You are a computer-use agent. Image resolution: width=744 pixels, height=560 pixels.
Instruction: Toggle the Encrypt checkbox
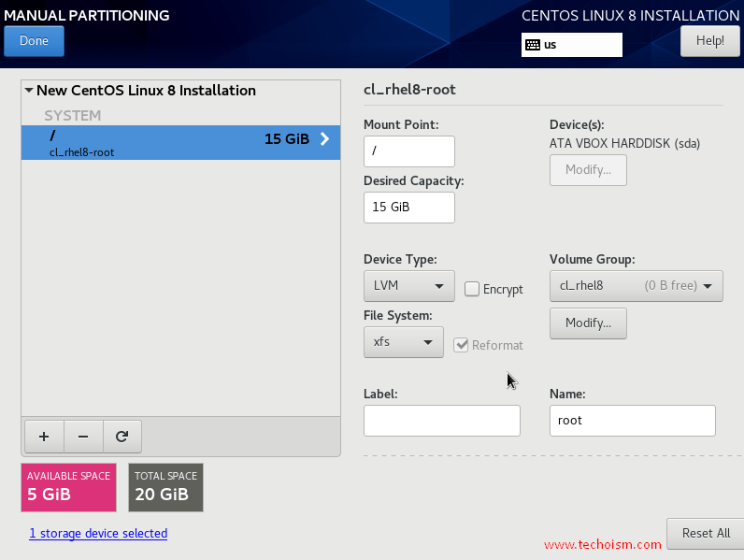point(472,289)
